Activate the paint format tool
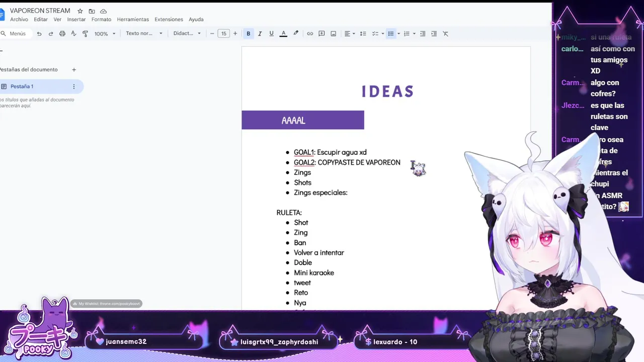644x362 pixels. tap(85, 34)
